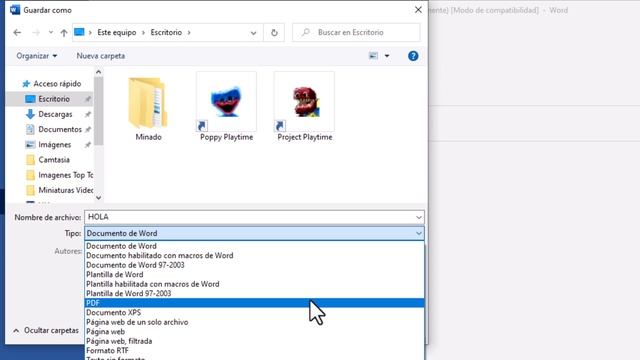Viewport: 640px width, 360px height.
Task: Select the Poppy Playtime shortcut
Action: point(227,107)
